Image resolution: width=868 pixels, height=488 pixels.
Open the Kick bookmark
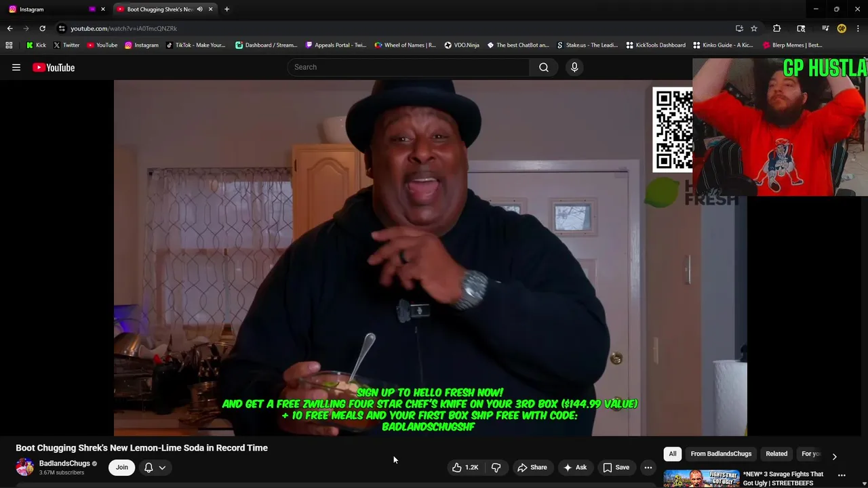[36, 45]
